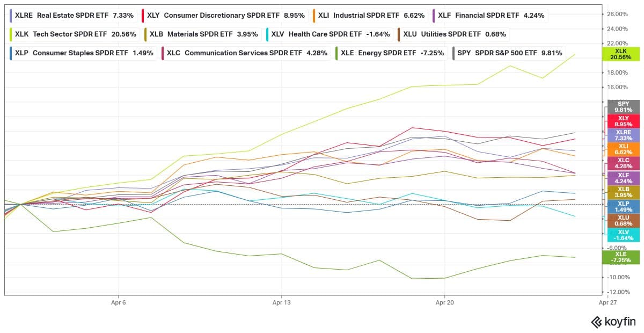
Task: Click the XLC Communication Services legend entry
Action: tap(247, 53)
